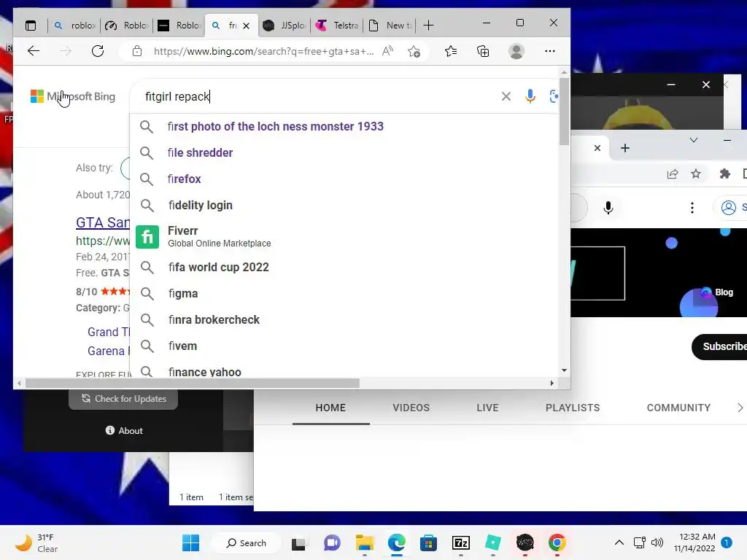
Task: Refresh the Bing page
Action: (98, 51)
